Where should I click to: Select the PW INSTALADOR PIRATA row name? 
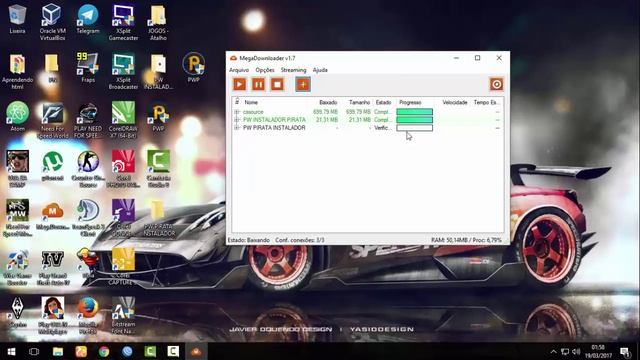(274, 120)
